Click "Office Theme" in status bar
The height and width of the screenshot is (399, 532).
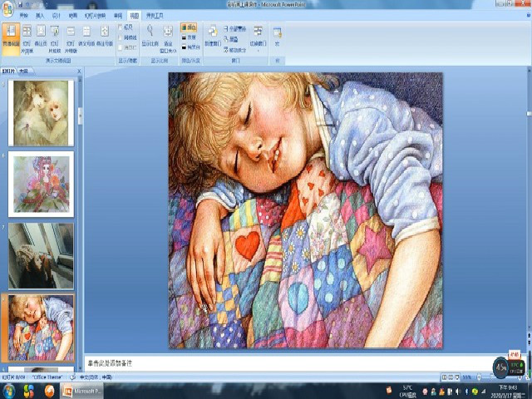click(47, 377)
